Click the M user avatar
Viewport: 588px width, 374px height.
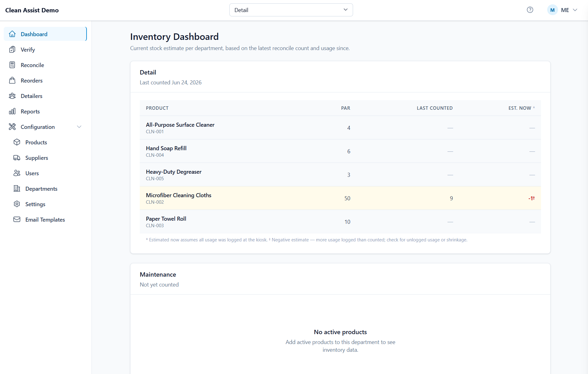tap(552, 10)
